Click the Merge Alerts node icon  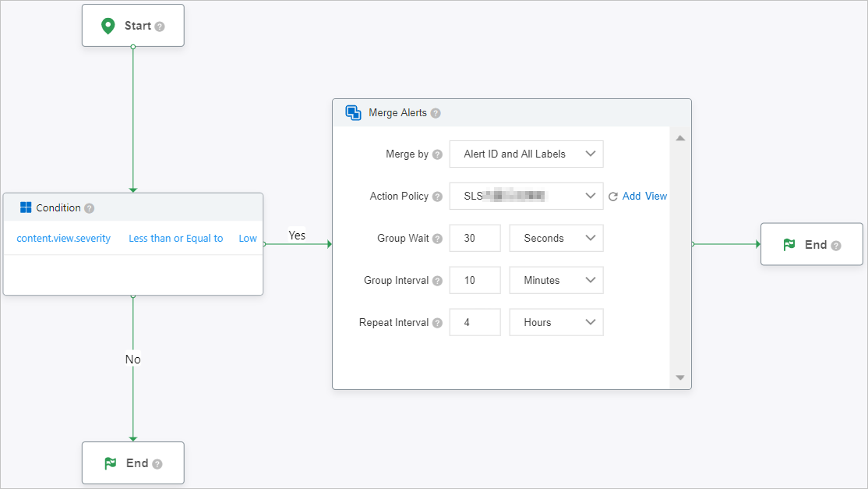pos(353,113)
